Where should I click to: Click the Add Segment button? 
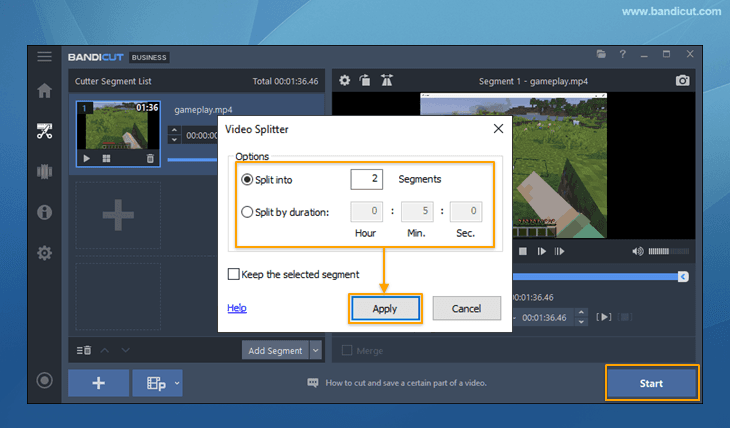click(275, 350)
